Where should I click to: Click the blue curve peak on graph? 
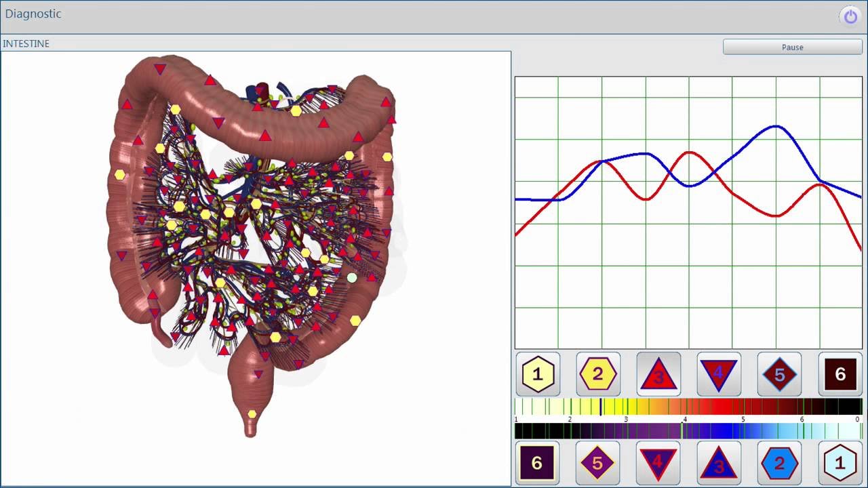776,126
